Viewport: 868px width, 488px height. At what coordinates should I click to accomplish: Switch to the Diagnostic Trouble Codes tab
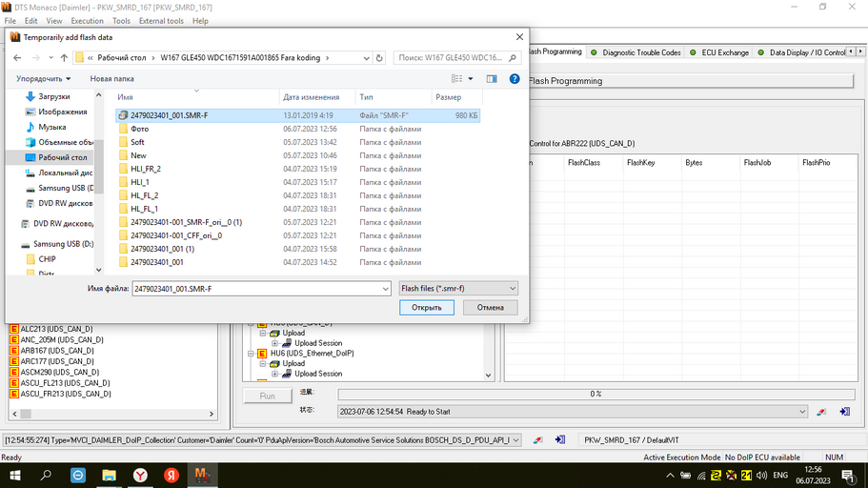(635, 52)
